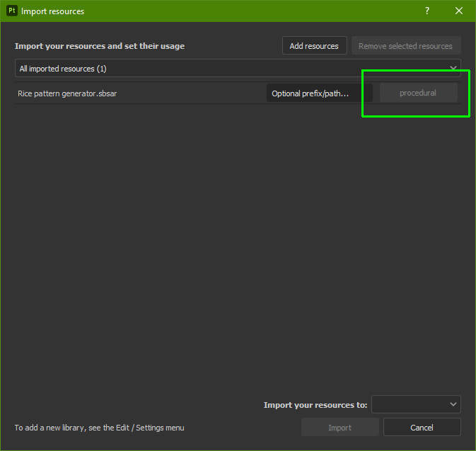Screen dimensions: 476x451
Task: Click Remove selected resources button
Action: (405, 46)
